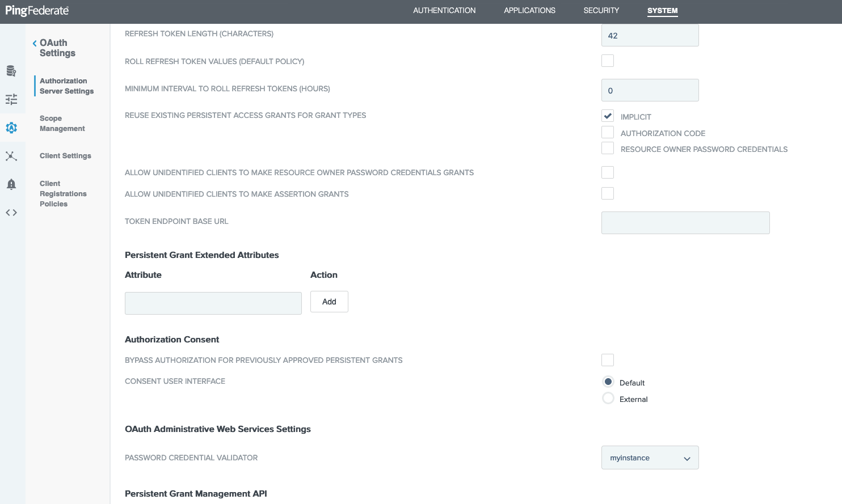Image resolution: width=842 pixels, height=504 pixels.
Task: Open the database key data stores icon
Action: pyautogui.click(x=11, y=71)
